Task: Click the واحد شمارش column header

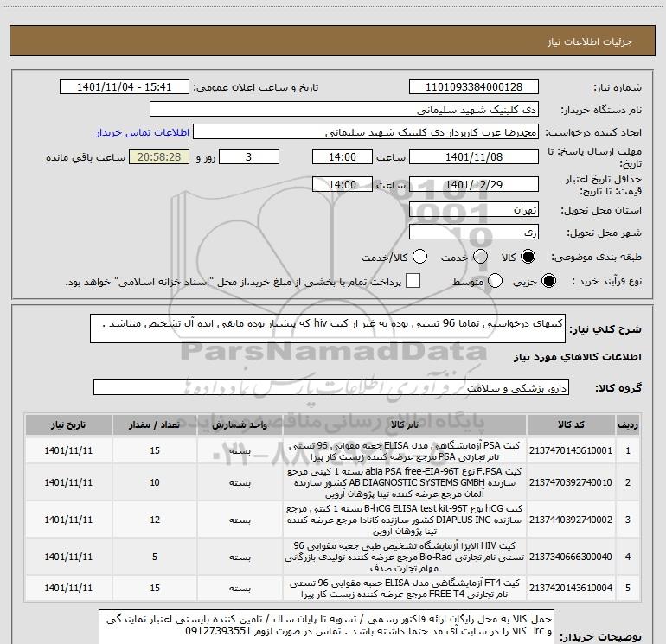Action: tap(240, 425)
